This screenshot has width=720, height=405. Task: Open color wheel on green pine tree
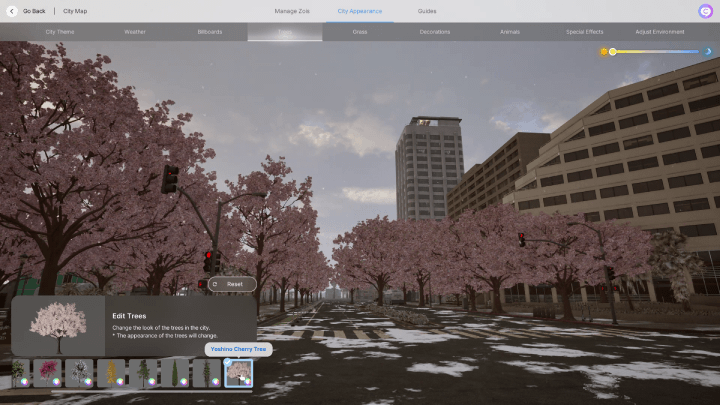pos(152,382)
